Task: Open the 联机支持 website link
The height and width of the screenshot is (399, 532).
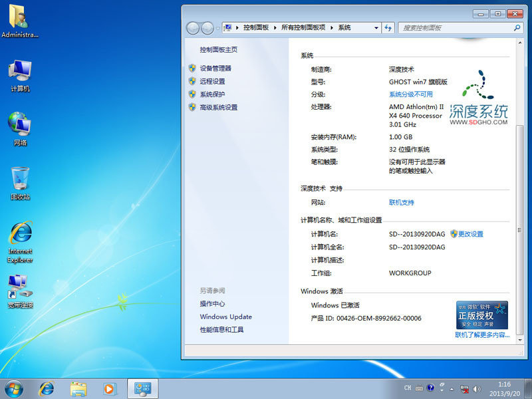Action: click(401, 203)
